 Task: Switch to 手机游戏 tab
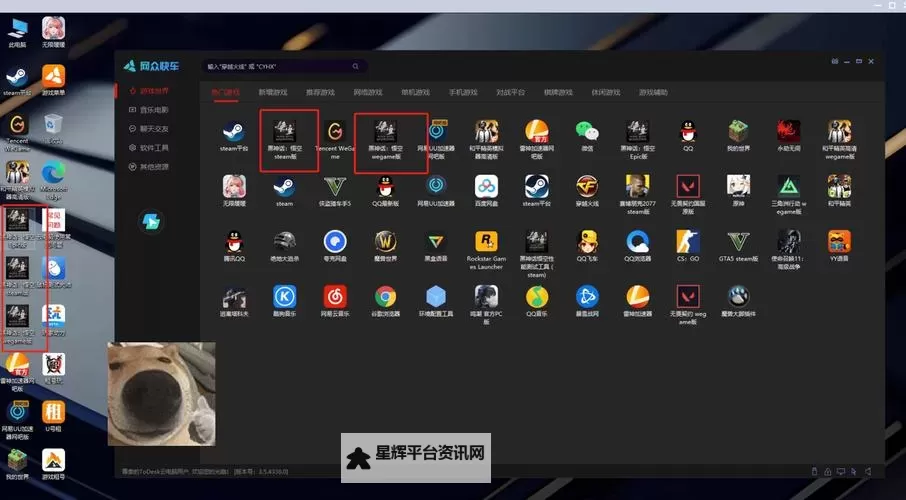click(463, 92)
